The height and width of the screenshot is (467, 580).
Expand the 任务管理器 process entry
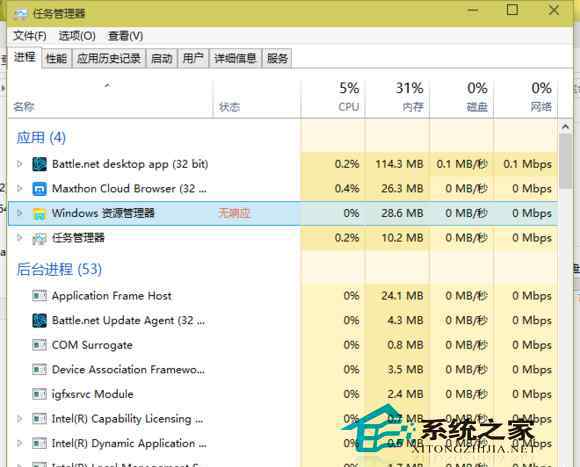pos(20,238)
